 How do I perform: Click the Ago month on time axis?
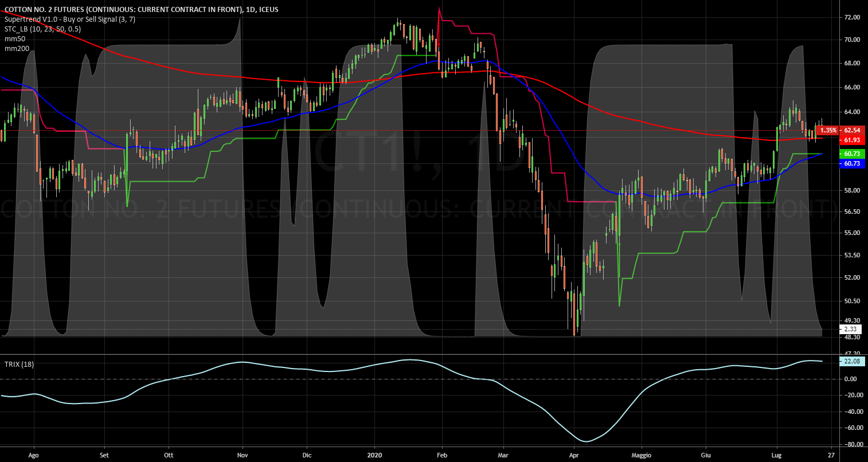tap(33, 456)
